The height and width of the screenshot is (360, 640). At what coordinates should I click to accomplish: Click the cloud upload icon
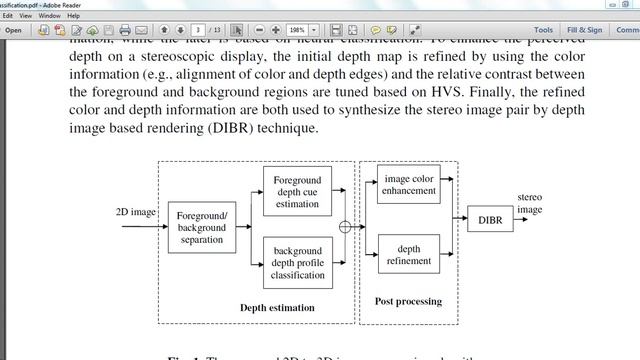(x=93, y=30)
